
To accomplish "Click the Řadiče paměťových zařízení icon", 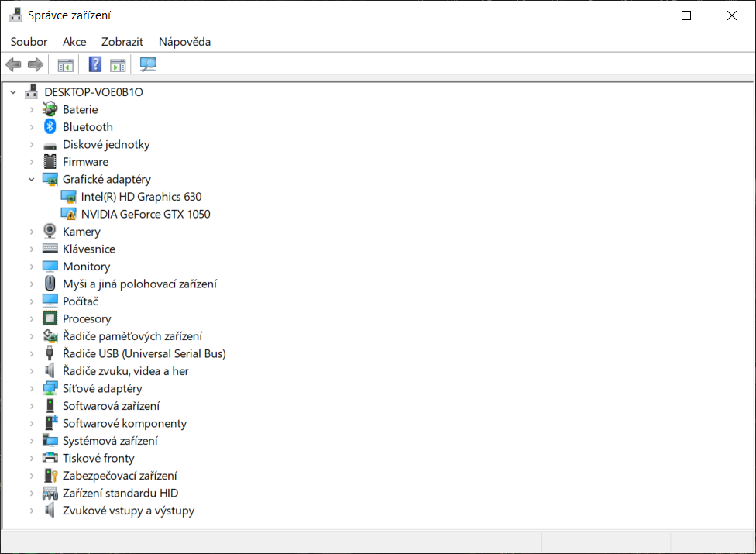I will [x=50, y=335].
